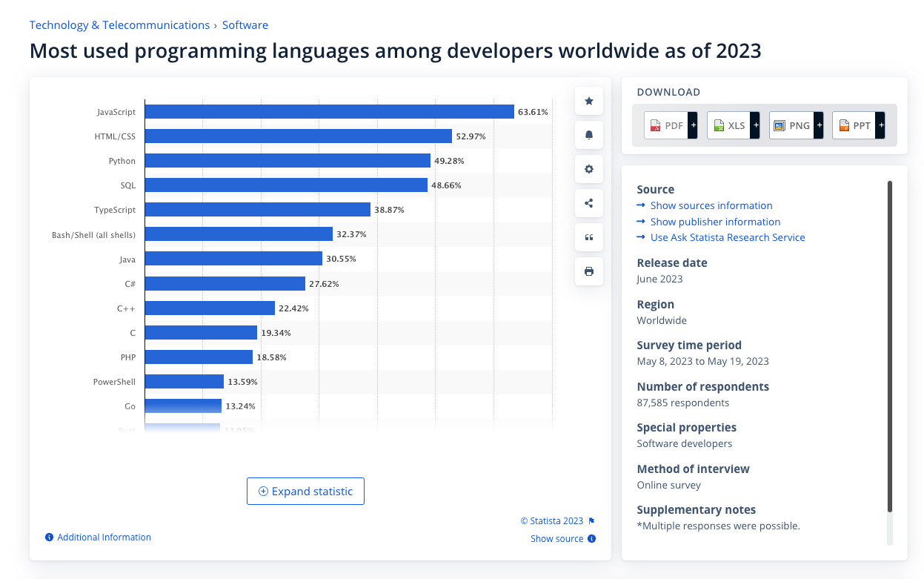Open chart settings gear icon
Image resolution: width=924 pixels, height=579 pixels.
coord(589,169)
